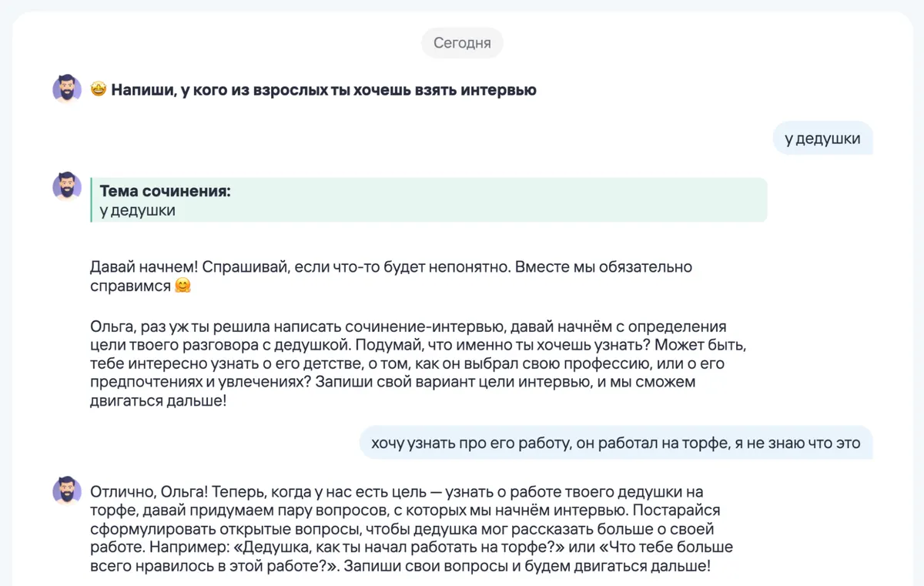Select the "хочу узнать про его работу" bubble
The height and width of the screenshot is (586, 924).
click(616, 443)
